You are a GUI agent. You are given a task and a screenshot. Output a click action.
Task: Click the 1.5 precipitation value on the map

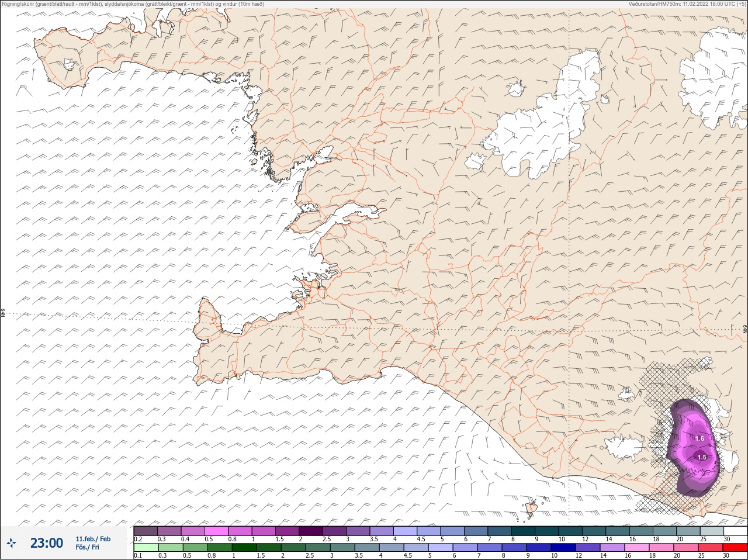(x=702, y=458)
